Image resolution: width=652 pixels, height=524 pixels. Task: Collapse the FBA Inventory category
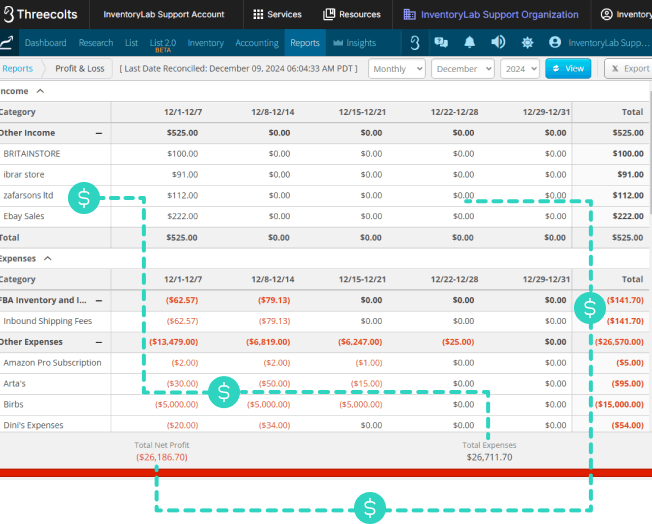99,301
